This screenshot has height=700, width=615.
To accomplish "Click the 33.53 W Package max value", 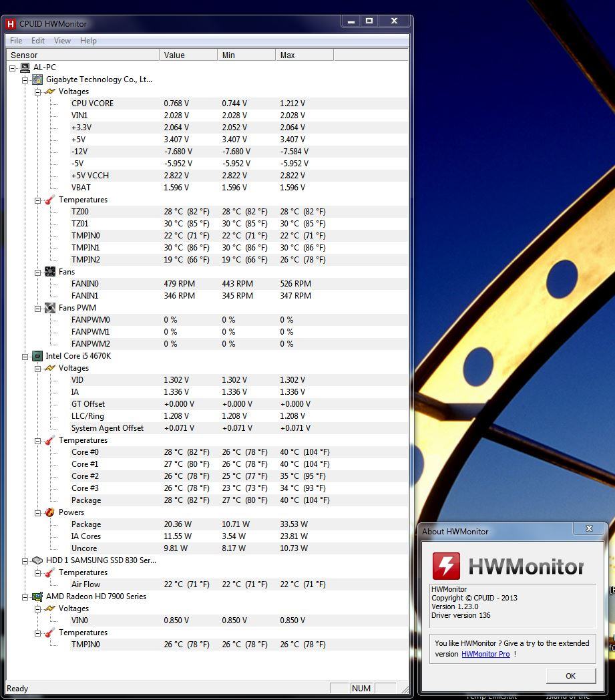I will tap(294, 524).
